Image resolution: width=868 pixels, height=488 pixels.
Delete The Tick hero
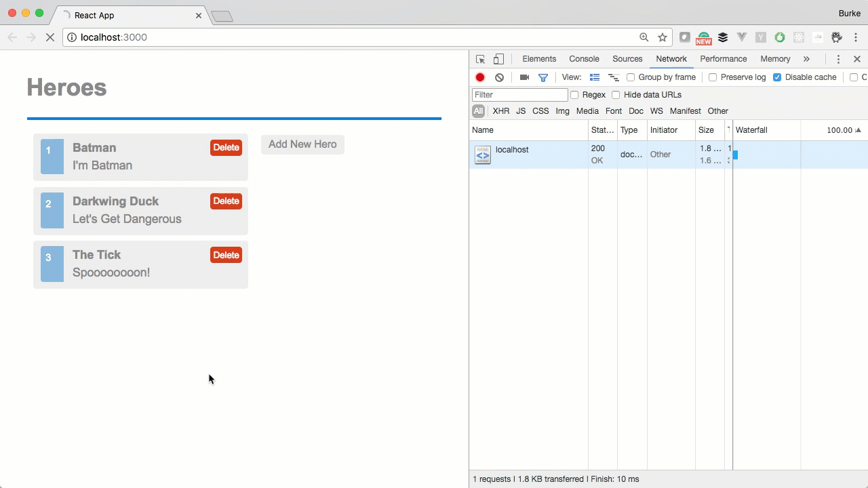point(226,255)
